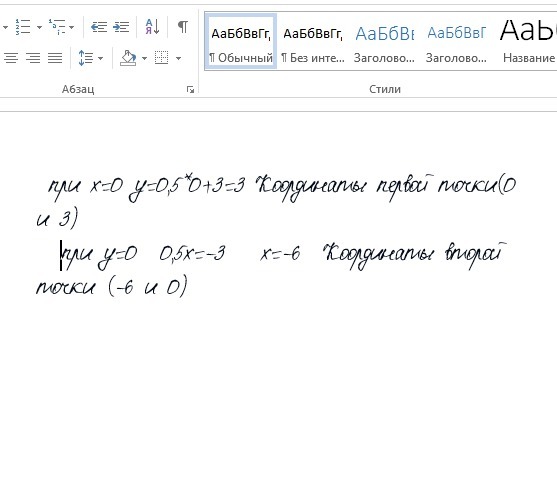Click the multilevel list icon
Screen dimensions: 557x495
[x=57, y=27]
